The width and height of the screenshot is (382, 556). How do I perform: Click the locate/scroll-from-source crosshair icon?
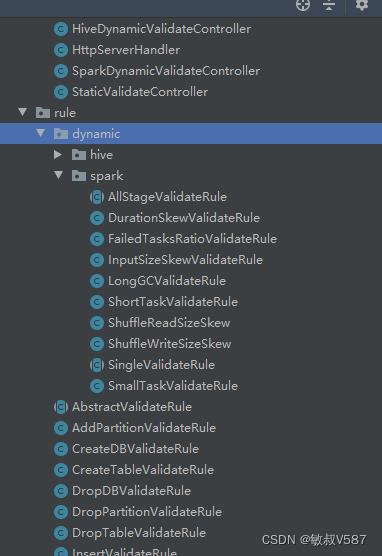pyautogui.click(x=303, y=5)
